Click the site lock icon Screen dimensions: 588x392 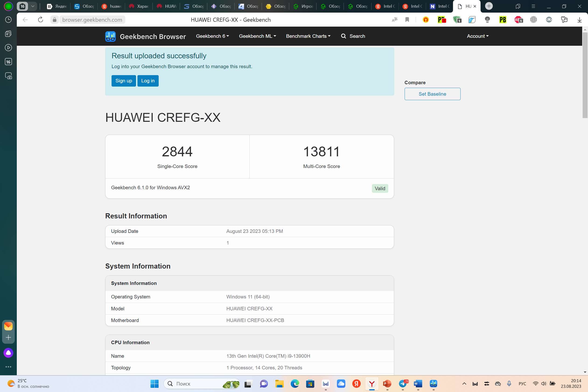point(55,20)
